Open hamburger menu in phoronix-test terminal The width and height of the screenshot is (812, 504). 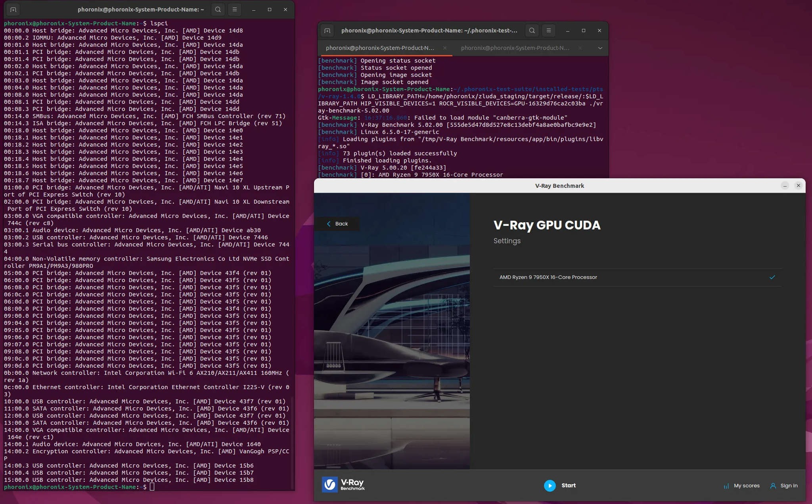click(x=548, y=31)
